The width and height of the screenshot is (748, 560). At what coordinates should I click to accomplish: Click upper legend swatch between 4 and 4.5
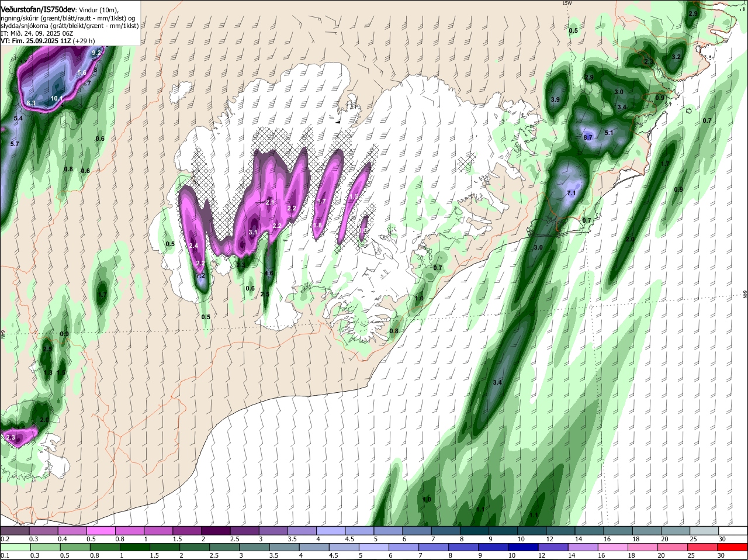[x=331, y=530]
